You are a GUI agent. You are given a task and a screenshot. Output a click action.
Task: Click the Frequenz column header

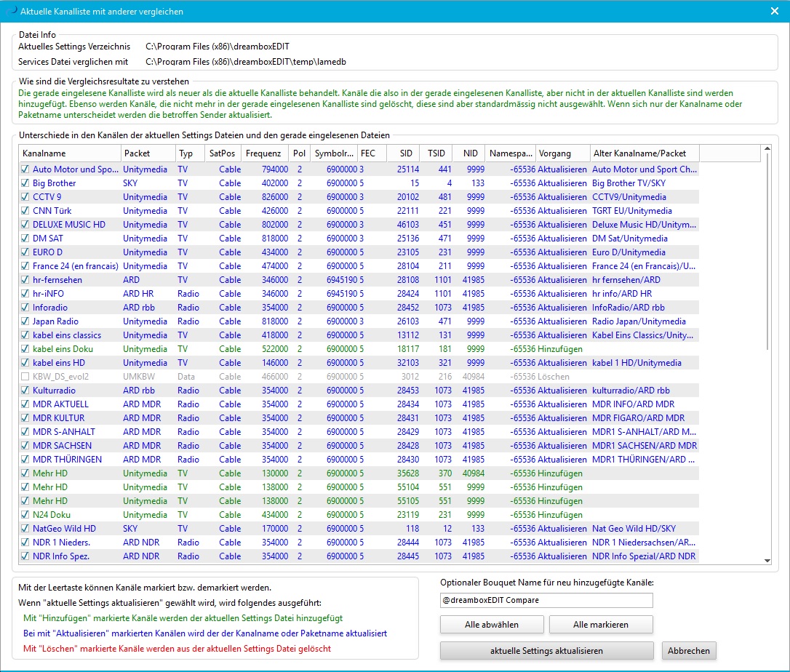pos(265,153)
